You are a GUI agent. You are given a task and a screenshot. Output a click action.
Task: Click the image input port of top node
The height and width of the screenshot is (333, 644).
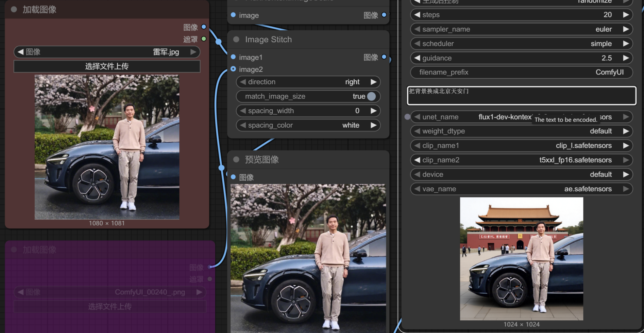[x=233, y=15]
